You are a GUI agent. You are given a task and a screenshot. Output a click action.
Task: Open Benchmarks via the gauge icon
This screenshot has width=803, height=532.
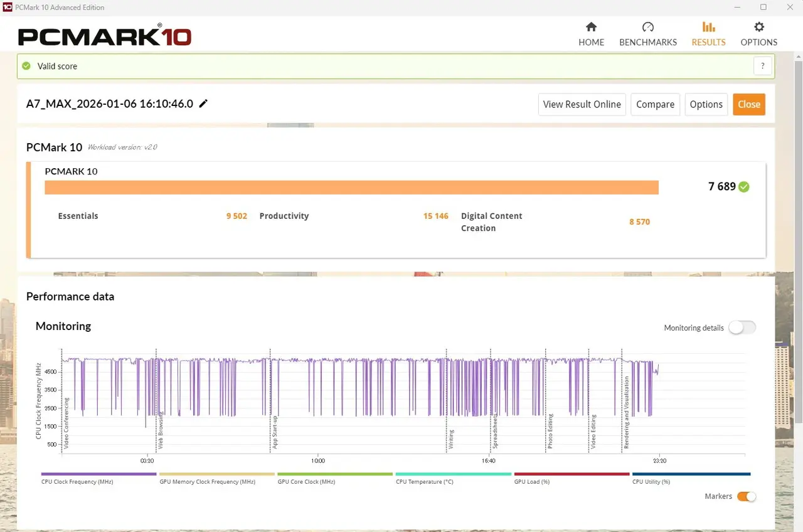coord(648,27)
